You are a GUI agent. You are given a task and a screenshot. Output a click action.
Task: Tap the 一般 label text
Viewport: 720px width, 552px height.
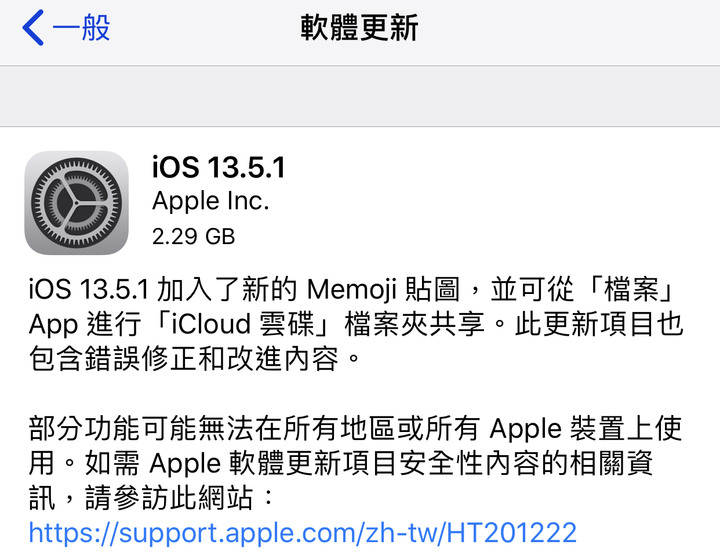tap(81, 28)
